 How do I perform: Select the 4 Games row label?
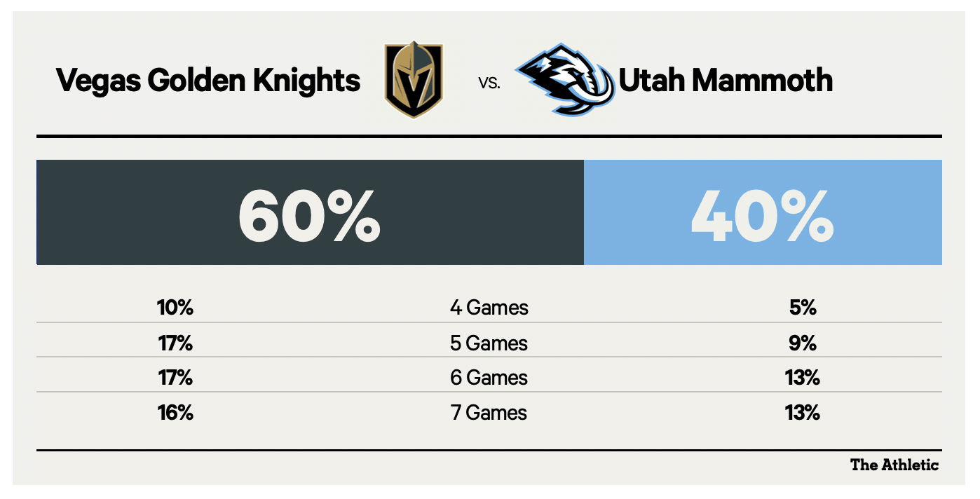click(x=489, y=308)
